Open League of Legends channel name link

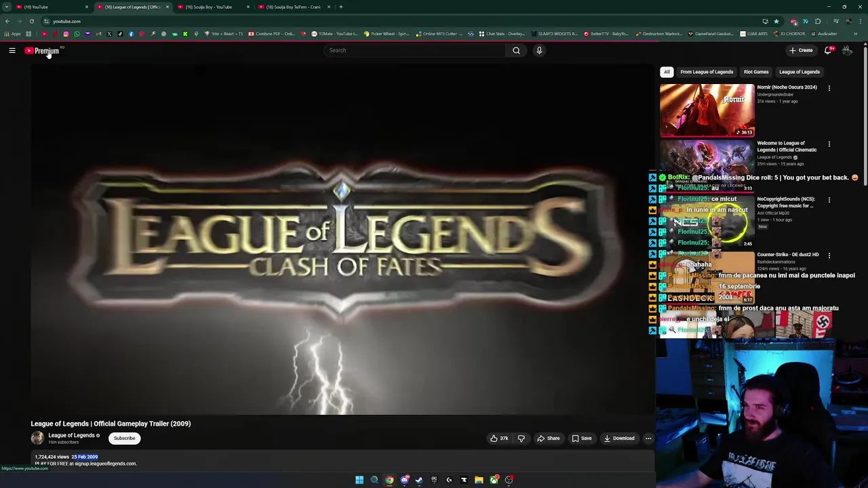click(71, 436)
